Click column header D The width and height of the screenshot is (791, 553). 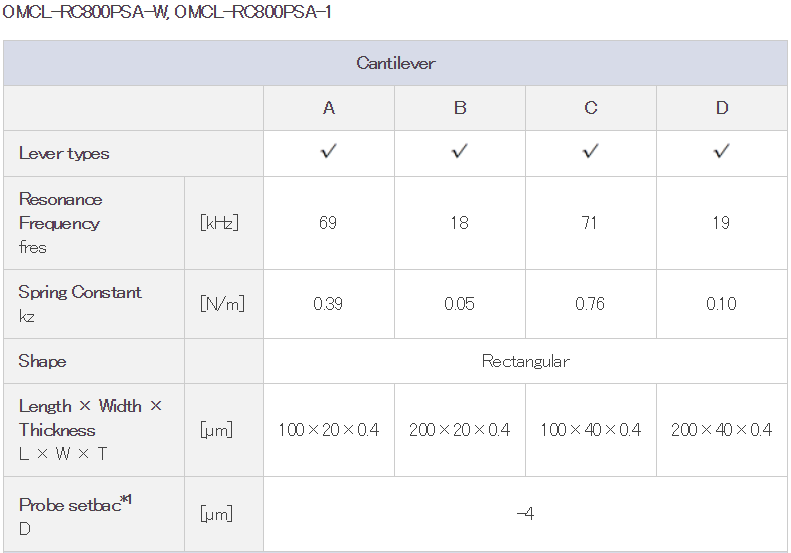pyautogui.click(x=722, y=108)
